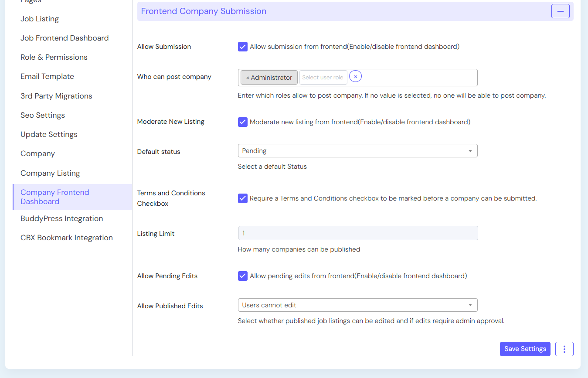Image resolution: width=588 pixels, height=378 pixels.
Task: Click the Listing Limit number field
Action: pyautogui.click(x=357, y=233)
